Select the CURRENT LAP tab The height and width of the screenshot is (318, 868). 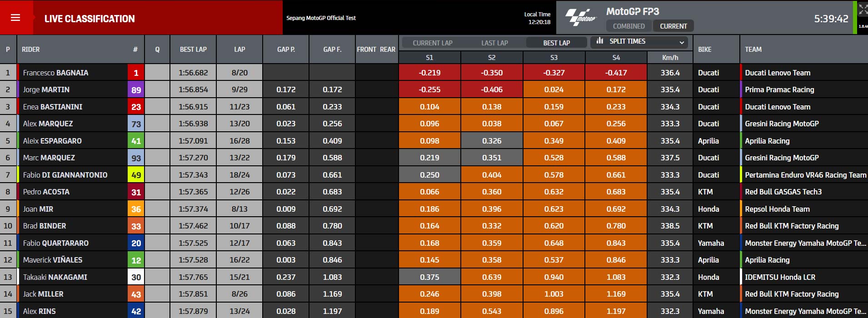(x=432, y=43)
